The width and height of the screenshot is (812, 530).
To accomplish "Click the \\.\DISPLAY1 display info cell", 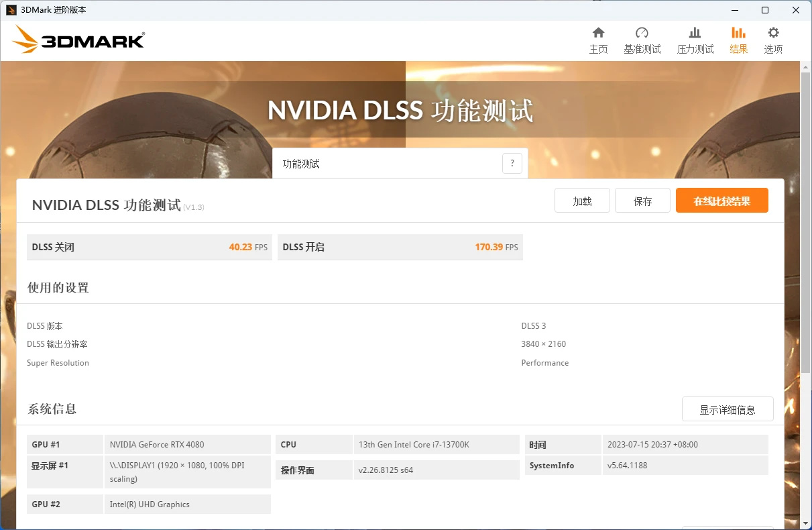I will pyautogui.click(x=188, y=472).
